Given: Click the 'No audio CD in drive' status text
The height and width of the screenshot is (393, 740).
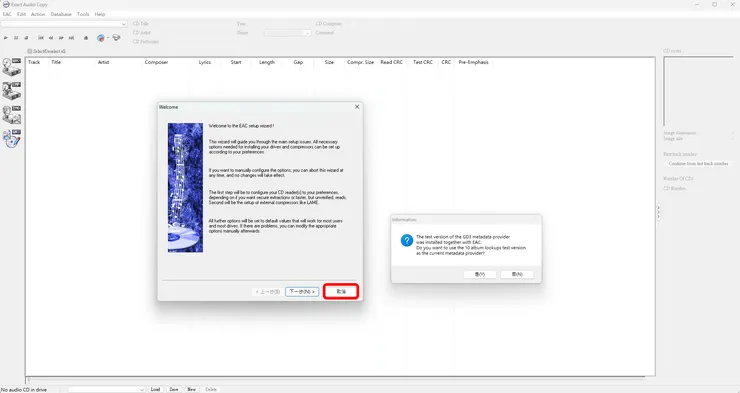Looking at the screenshot, I should 24,390.
